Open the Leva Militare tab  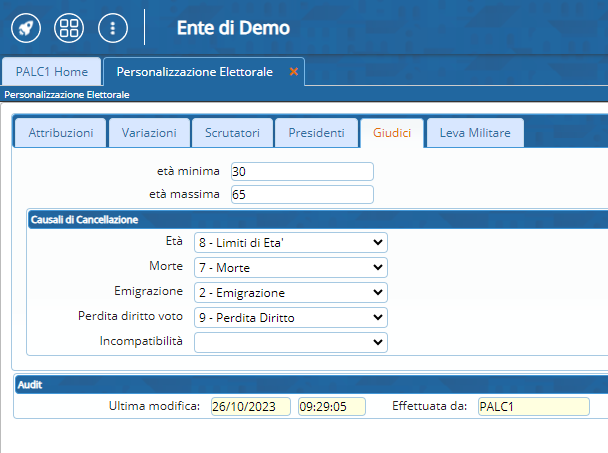click(x=474, y=133)
